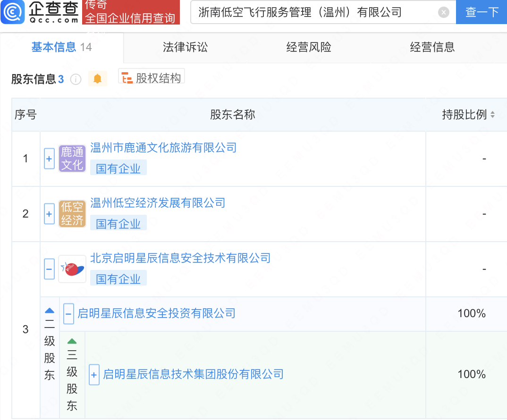Expand 温州市鹿通文化旅游有限公司 row

49,159
